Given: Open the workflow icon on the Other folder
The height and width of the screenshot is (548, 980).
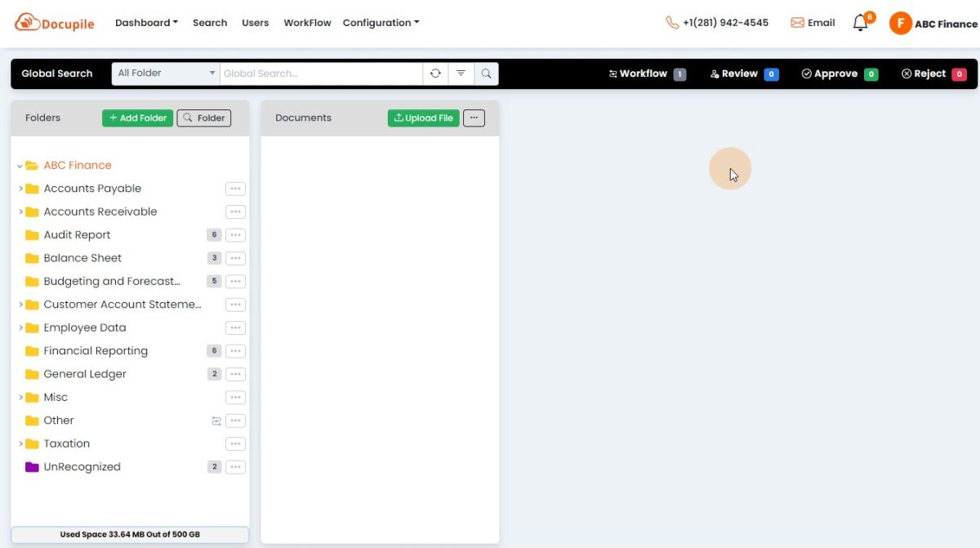Looking at the screenshot, I should click(216, 420).
